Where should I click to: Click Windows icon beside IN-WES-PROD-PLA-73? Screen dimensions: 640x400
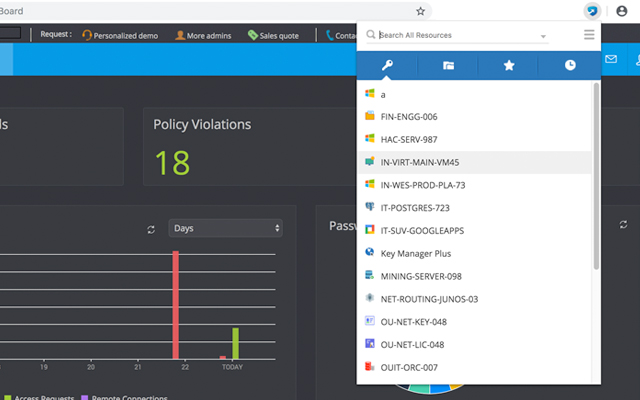[370, 184]
